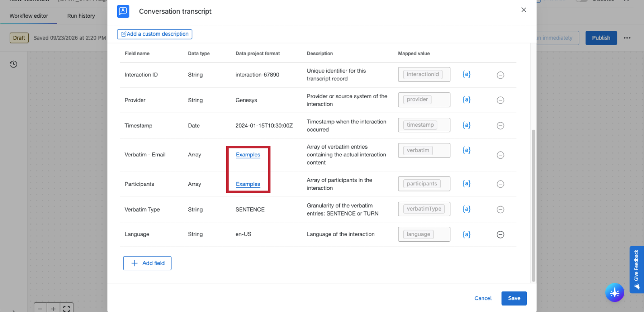Screen dimensions: 644x312
Task: Remove the Interaction ID field
Action: point(500,75)
